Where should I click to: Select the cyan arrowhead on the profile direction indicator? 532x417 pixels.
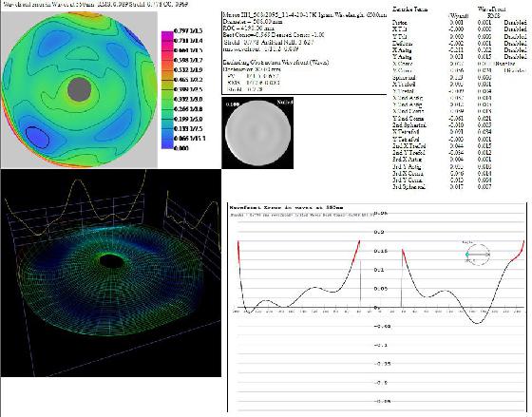pos(467,255)
